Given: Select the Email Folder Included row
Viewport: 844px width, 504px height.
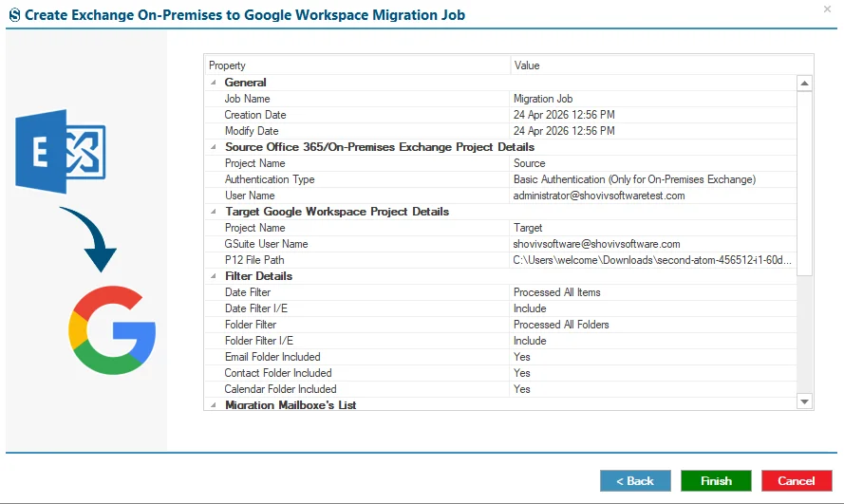Looking at the screenshot, I should [x=500, y=357].
